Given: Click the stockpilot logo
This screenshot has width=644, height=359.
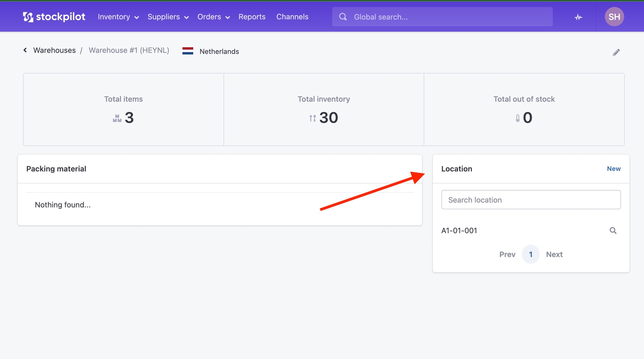Looking at the screenshot, I should [x=54, y=17].
